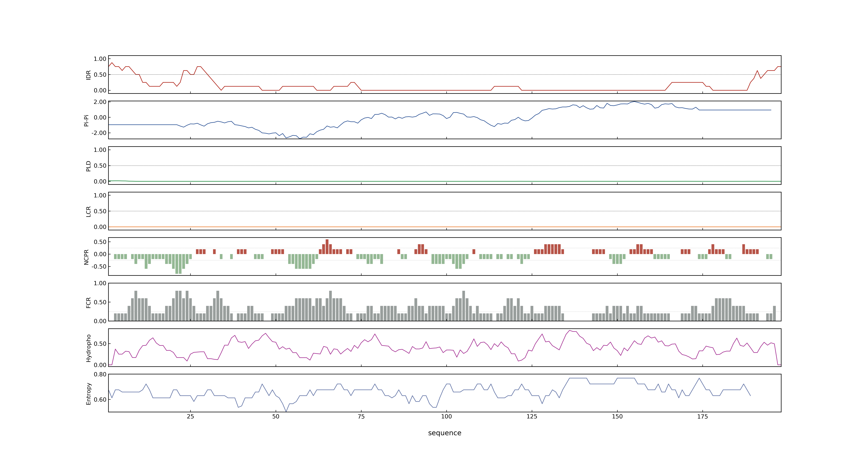The width and height of the screenshot is (868, 463).
Task: Click the FCR y-axis label
Action: coord(88,303)
